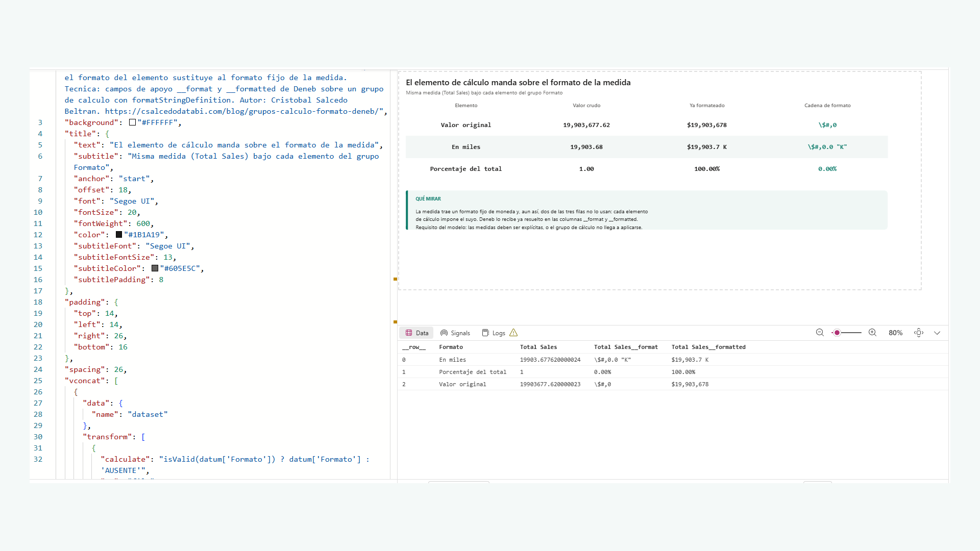Click the #FFFFFF background color swatch
Image resolution: width=980 pixels, height=551 pixels.
(x=132, y=122)
